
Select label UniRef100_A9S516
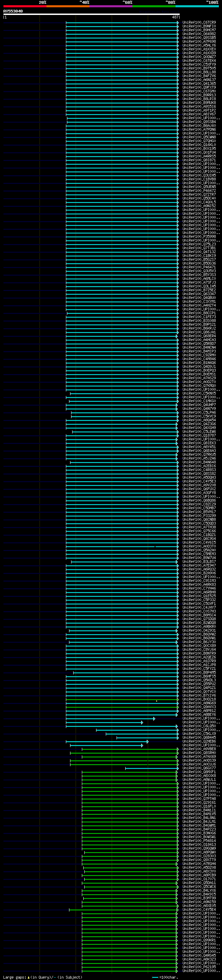click(x=199, y=106)
